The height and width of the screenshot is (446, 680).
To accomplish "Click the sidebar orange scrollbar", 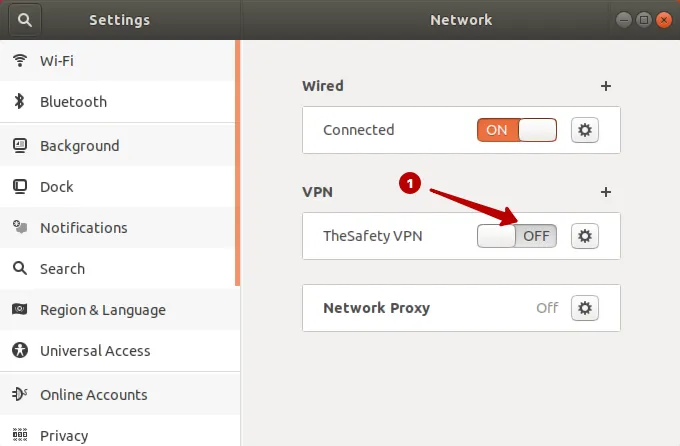I will 238,163.
